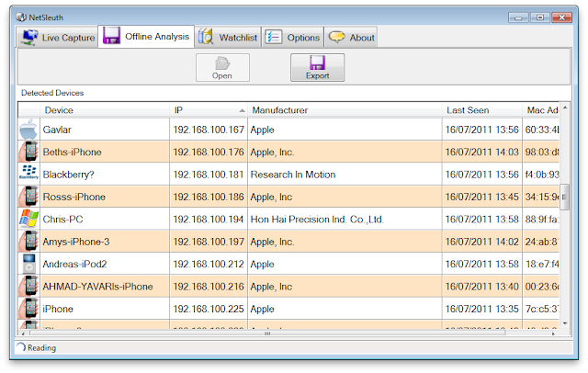
Task: Select the iPhone icon next to AHMAD-YAVARIs-iPhone
Action: point(28,286)
